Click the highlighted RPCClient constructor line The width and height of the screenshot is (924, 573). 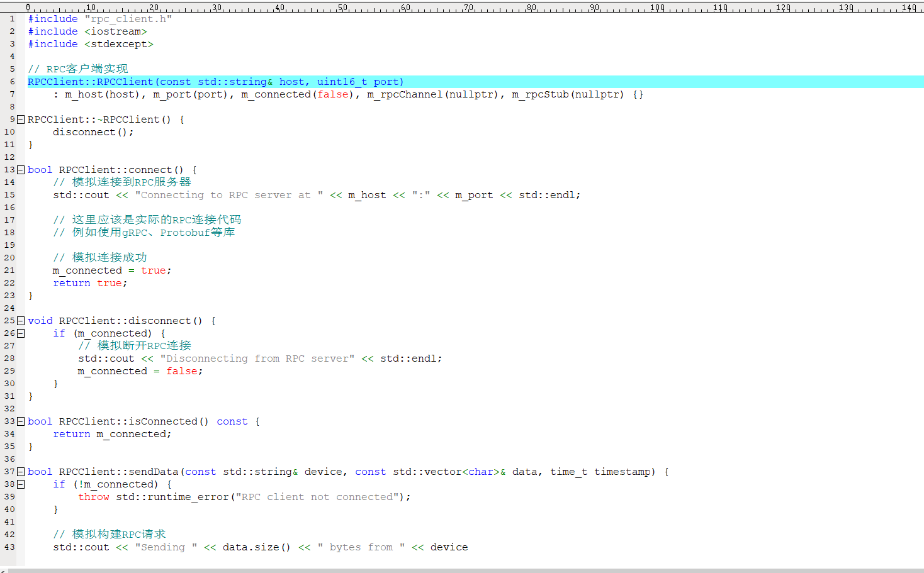click(215, 82)
